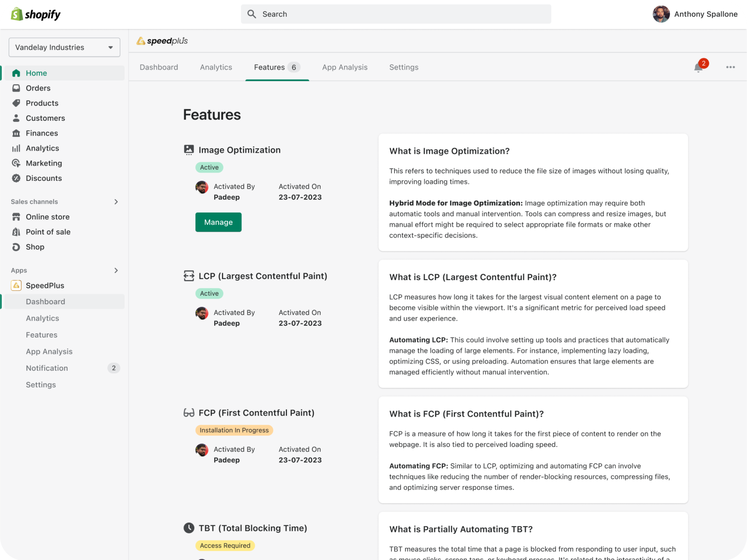
Task: Open Notification item in SpeedPlus submenu
Action: tap(47, 368)
